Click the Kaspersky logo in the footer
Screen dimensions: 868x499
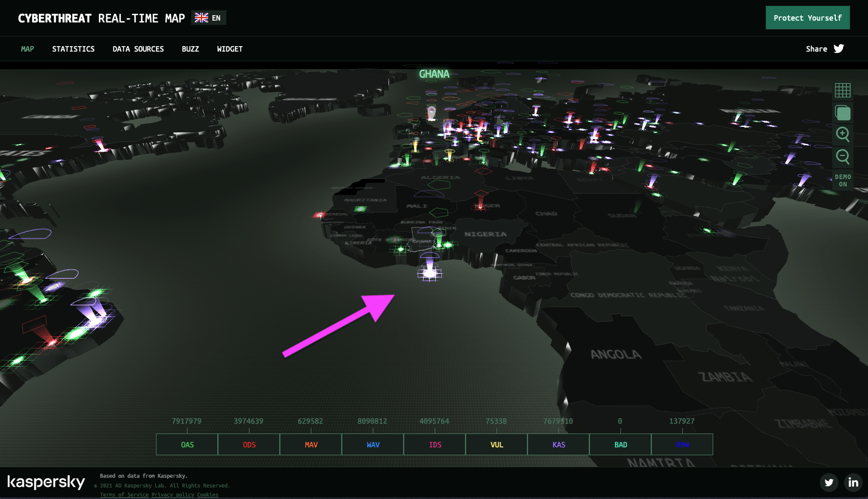pyautogui.click(x=46, y=483)
